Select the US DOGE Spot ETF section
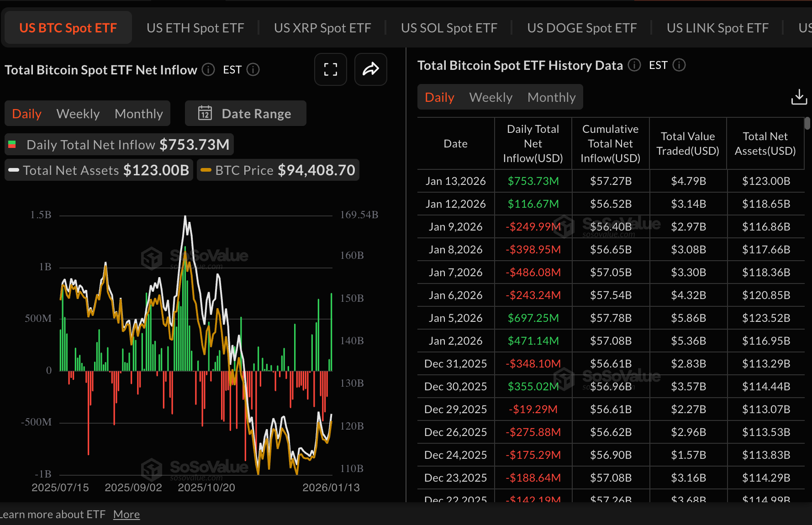The width and height of the screenshot is (812, 525). [x=582, y=27]
